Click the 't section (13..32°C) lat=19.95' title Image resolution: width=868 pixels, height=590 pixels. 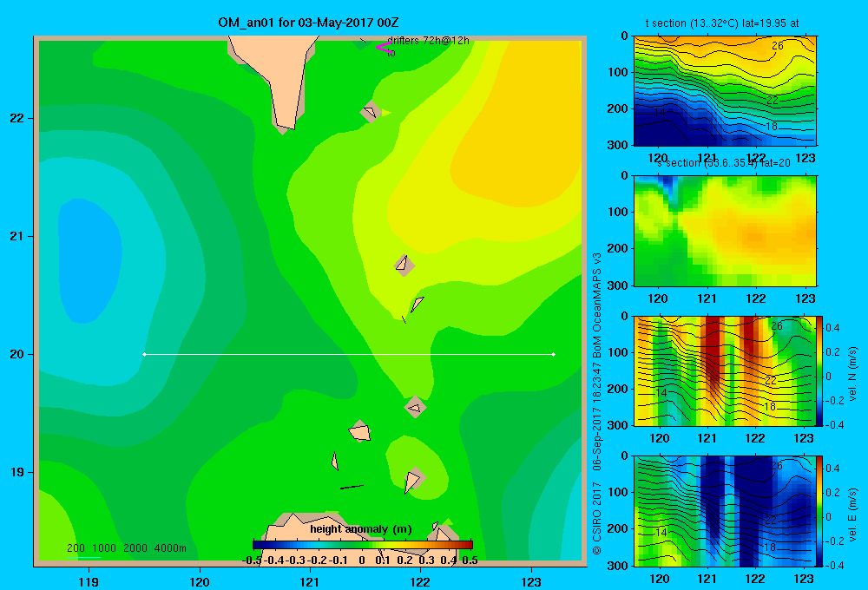click(722, 23)
